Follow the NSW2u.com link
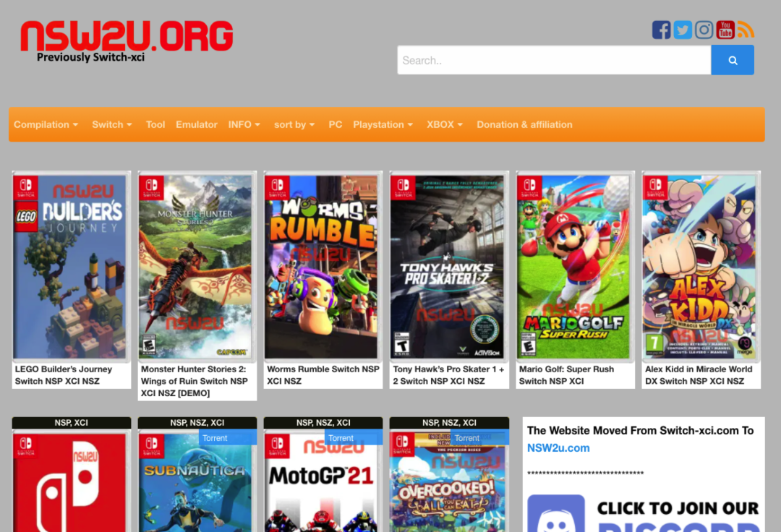Viewport: 781px width, 532px height. point(558,448)
